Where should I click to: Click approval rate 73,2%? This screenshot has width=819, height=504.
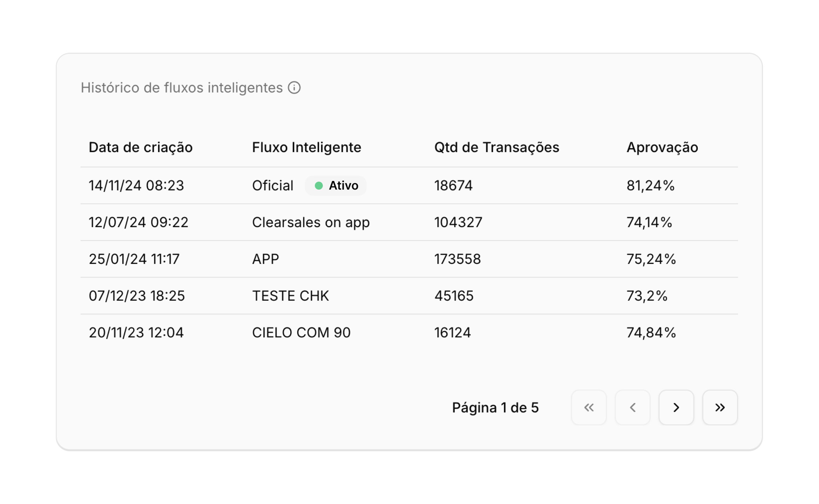[647, 296]
